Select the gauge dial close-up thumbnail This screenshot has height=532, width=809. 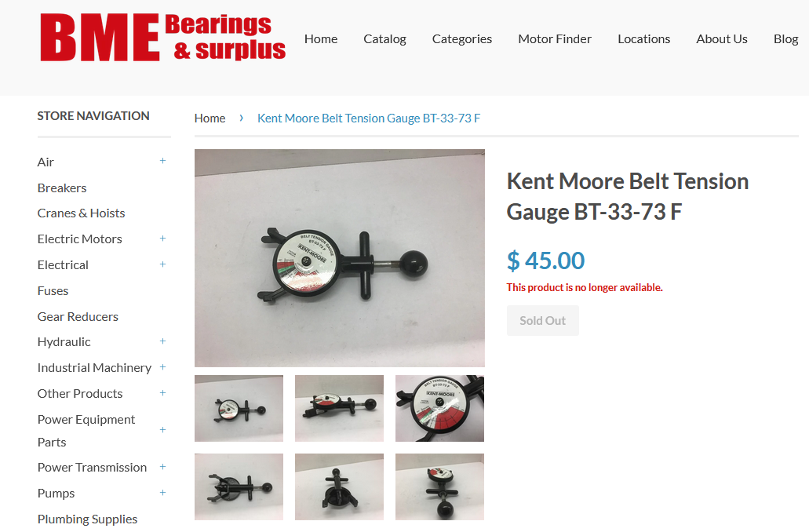pyautogui.click(x=439, y=408)
